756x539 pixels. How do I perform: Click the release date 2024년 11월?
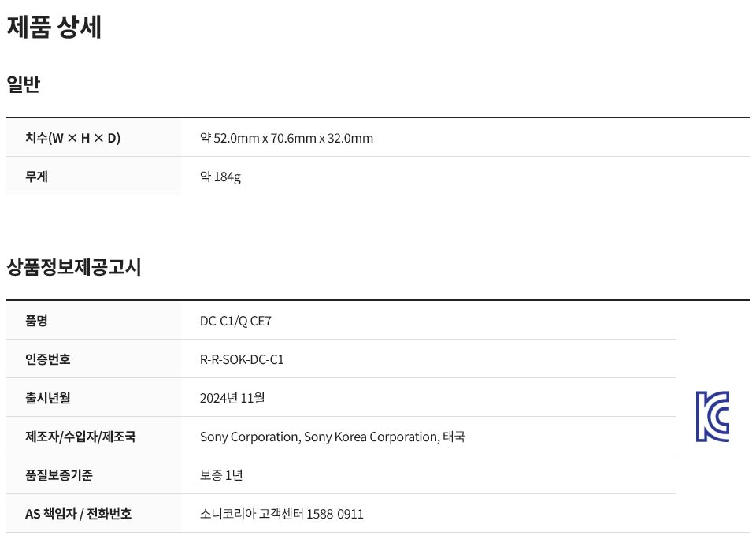[x=232, y=398]
